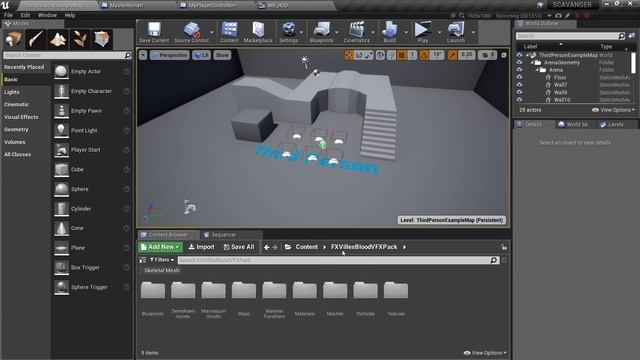The width and height of the screenshot is (640, 360).
Task: Toggle visibility of ThirdPersonExampleMap in outliner
Action: (519, 55)
